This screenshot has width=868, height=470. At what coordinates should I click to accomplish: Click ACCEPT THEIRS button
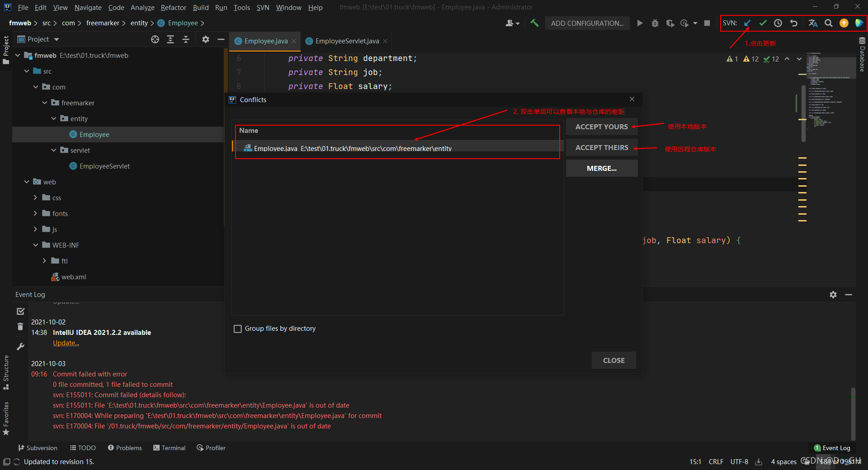(602, 148)
